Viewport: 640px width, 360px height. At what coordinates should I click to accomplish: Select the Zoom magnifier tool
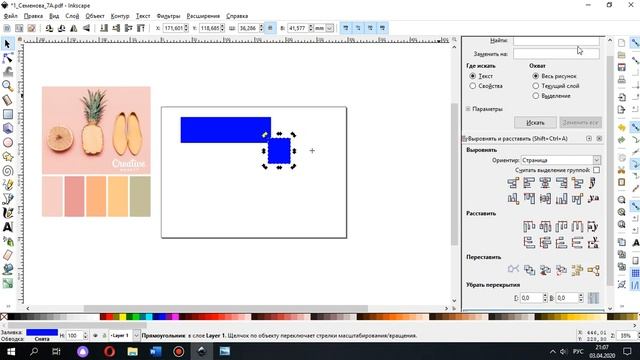7,86
